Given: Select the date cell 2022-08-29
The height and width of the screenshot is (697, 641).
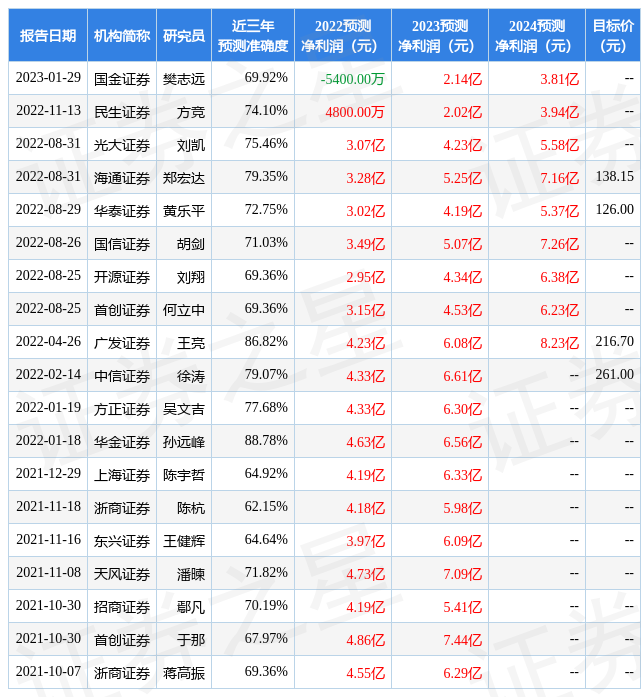Looking at the screenshot, I should [48, 209].
